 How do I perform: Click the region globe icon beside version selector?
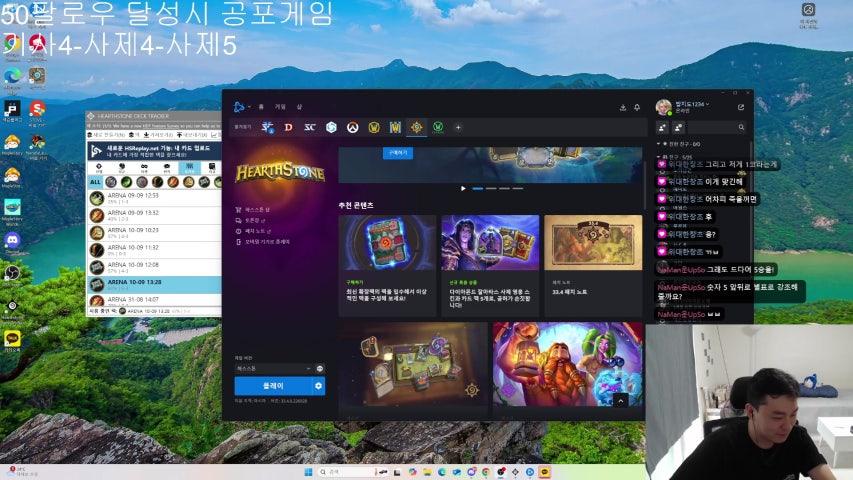320,368
